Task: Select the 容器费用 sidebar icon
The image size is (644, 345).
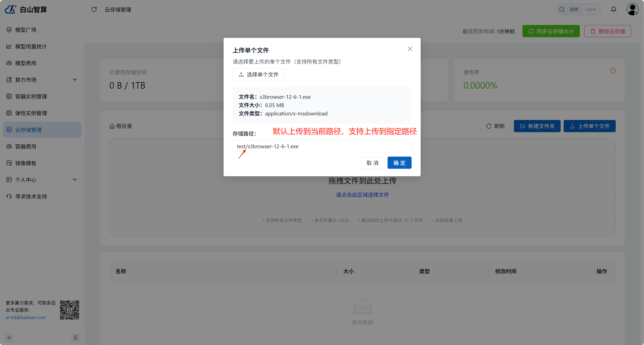Action: click(9, 146)
